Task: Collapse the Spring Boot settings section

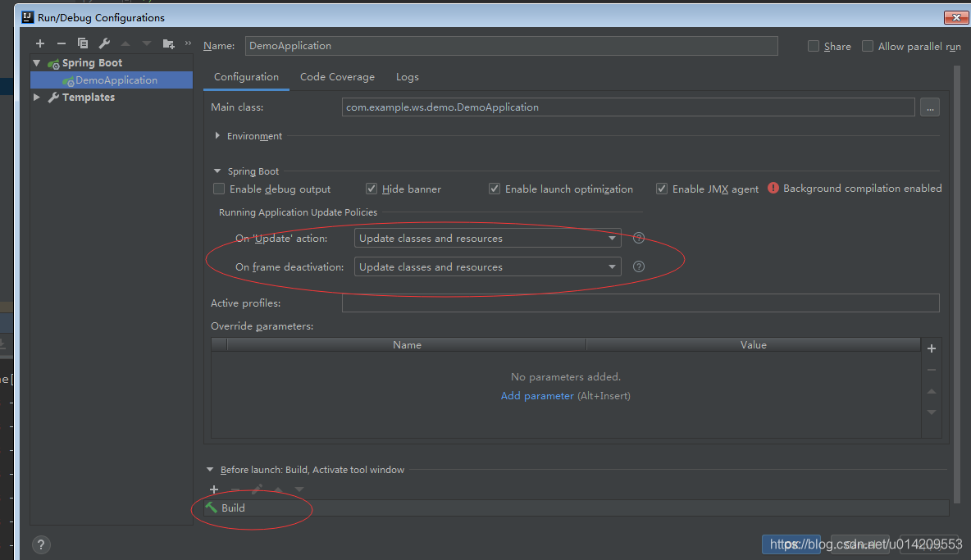Action: [217, 171]
